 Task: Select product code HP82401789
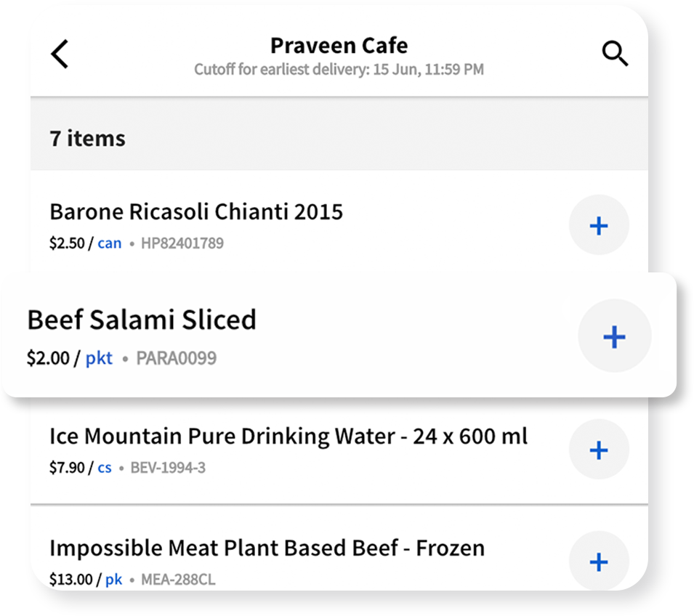tap(182, 243)
